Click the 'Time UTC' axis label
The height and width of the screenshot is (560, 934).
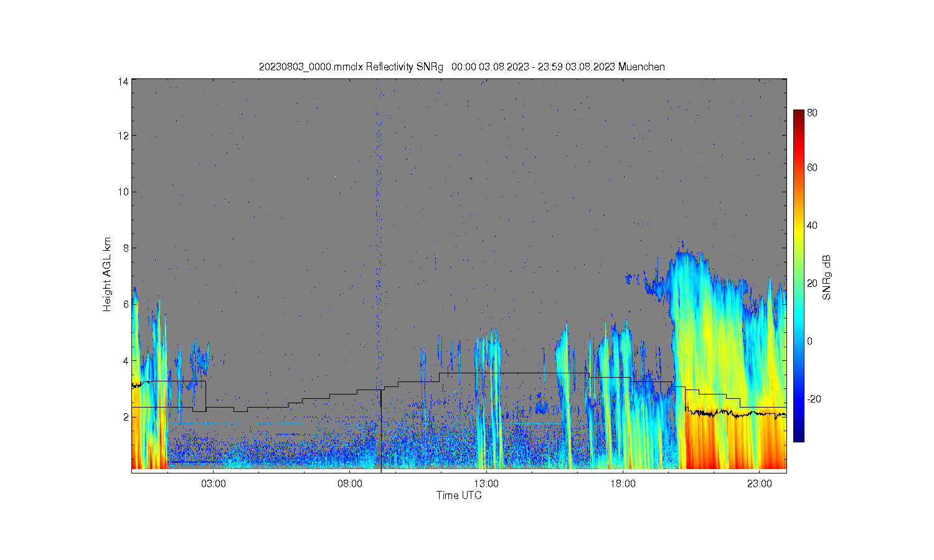pos(459,496)
